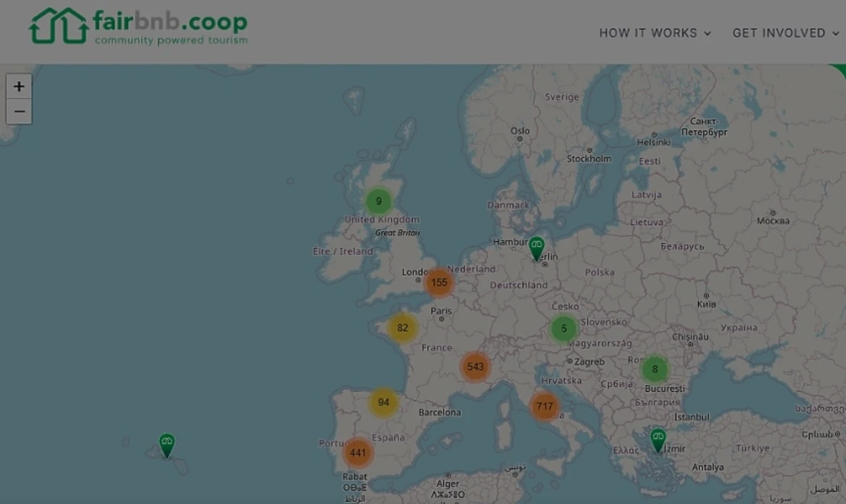
Task: Open the green cluster showing 8 near Bucuresti
Action: [x=655, y=369]
